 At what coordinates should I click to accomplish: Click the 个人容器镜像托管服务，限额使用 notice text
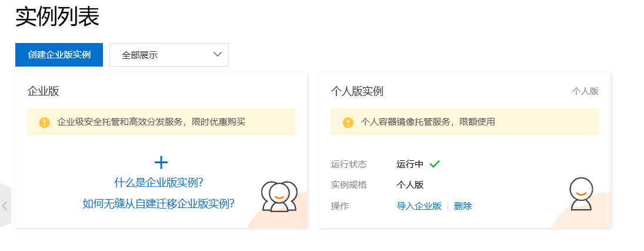point(428,122)
